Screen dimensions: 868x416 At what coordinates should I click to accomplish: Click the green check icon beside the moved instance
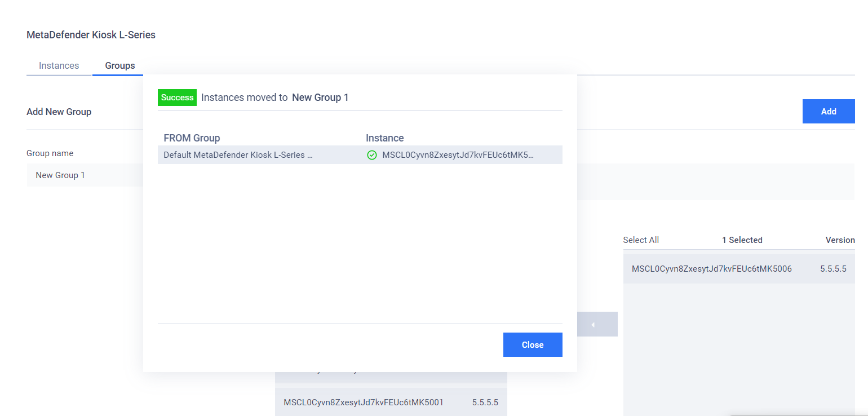pyautogui.click(x=371, y=155)
